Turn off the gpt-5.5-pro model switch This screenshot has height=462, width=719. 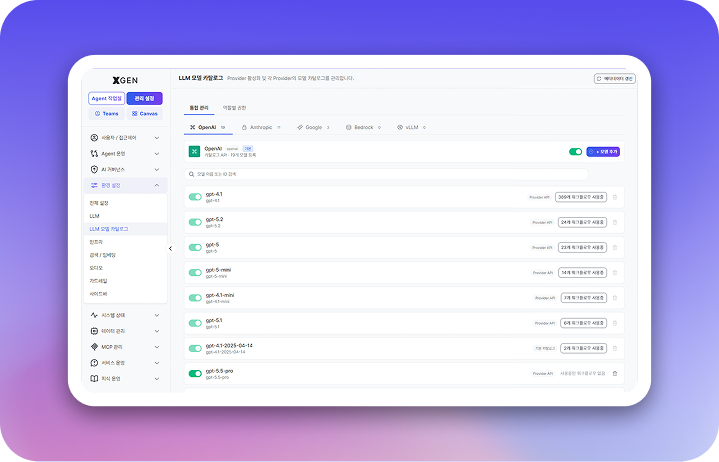(x=195, y=374)
